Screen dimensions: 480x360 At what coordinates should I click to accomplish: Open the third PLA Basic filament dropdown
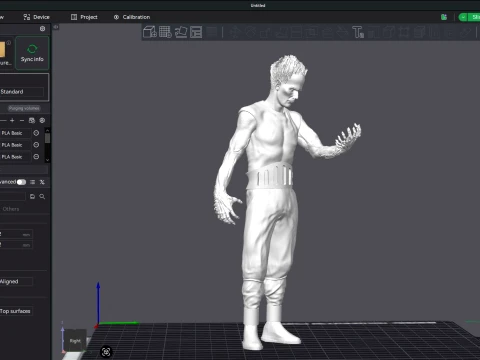coord(15,157)
